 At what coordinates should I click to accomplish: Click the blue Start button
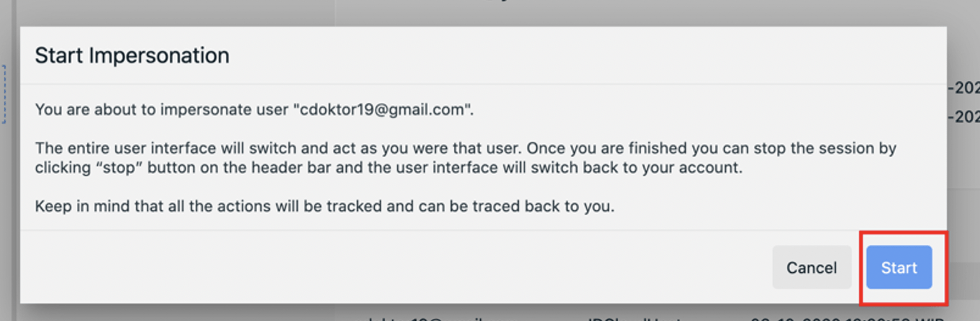(899, 268)
